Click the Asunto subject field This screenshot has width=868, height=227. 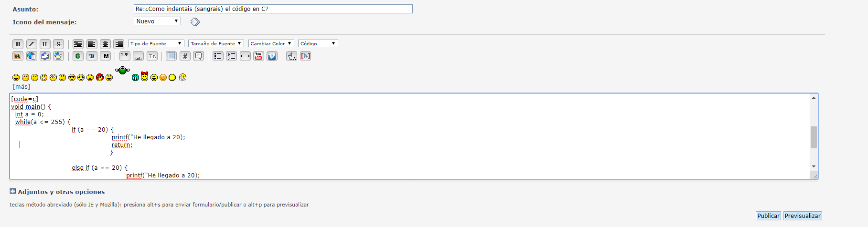273,9
